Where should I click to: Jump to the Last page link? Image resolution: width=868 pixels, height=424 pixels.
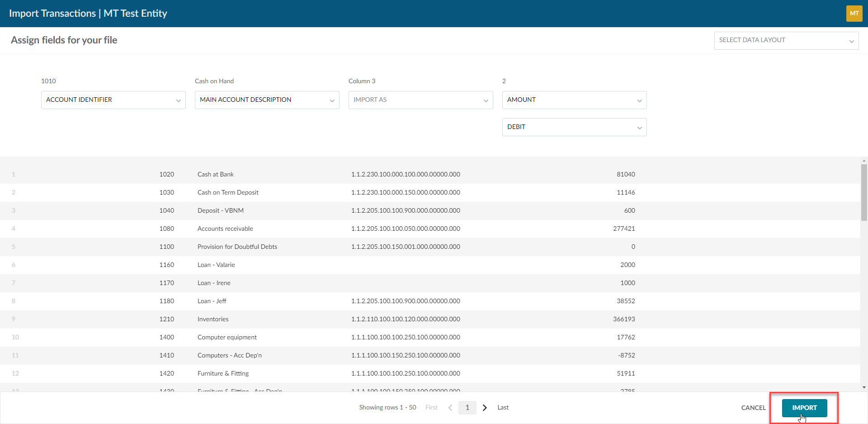coord(503,408)
